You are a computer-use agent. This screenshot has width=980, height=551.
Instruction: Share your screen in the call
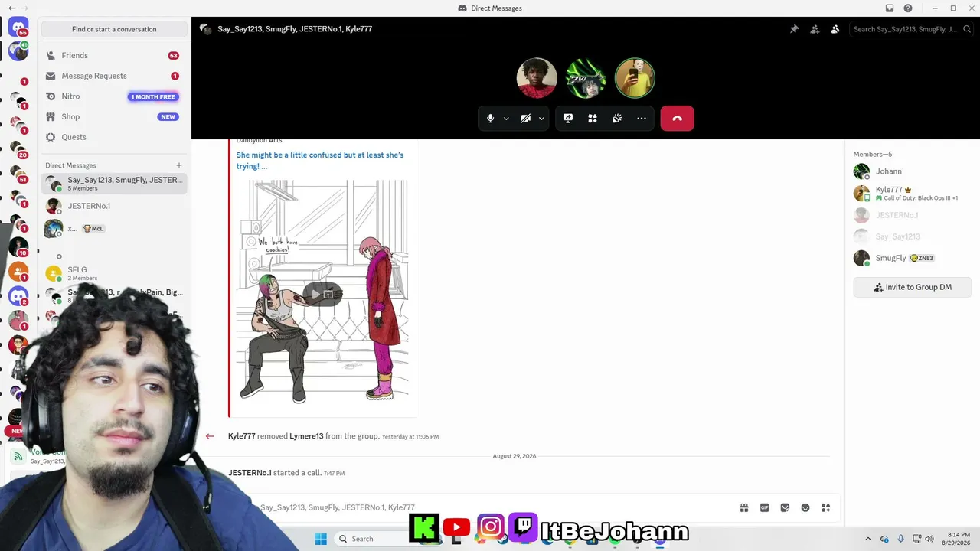[x=568, y=119]
